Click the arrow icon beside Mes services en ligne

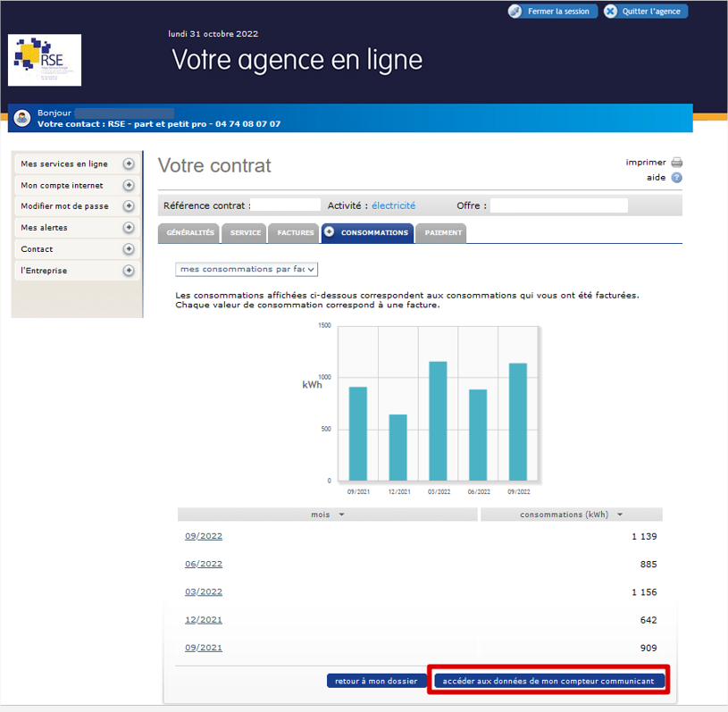point(129,163)
